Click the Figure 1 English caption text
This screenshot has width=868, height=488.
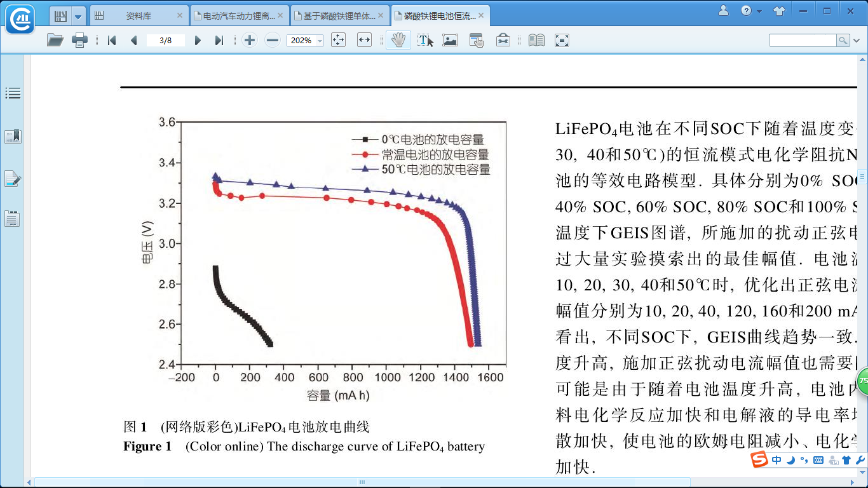tap(304, 447)
